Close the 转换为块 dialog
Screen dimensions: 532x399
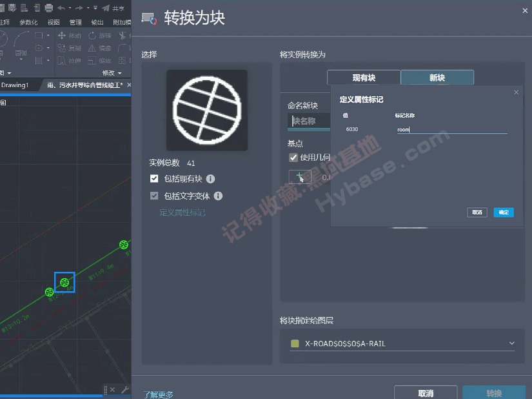click(525, 11)
